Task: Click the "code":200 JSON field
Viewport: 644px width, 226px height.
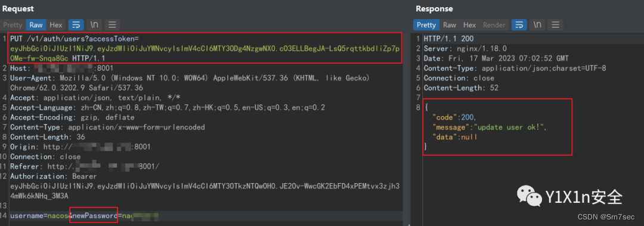Action: [x=454, y=117]
